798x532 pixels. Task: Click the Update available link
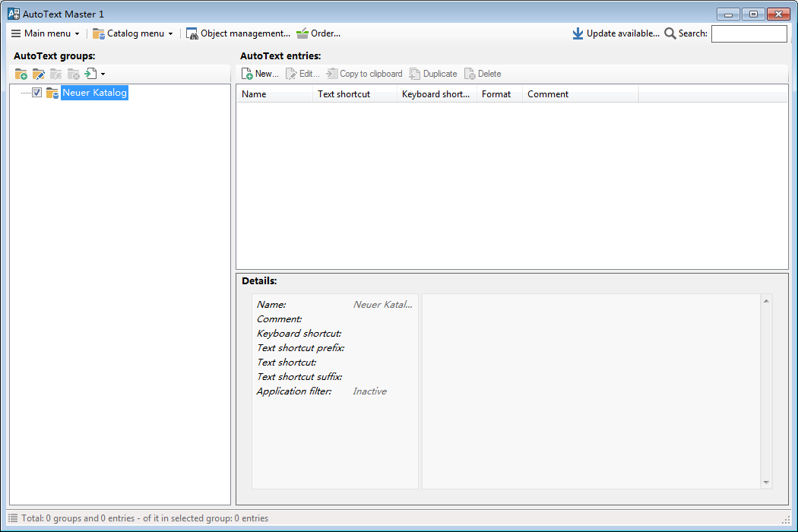623,33
